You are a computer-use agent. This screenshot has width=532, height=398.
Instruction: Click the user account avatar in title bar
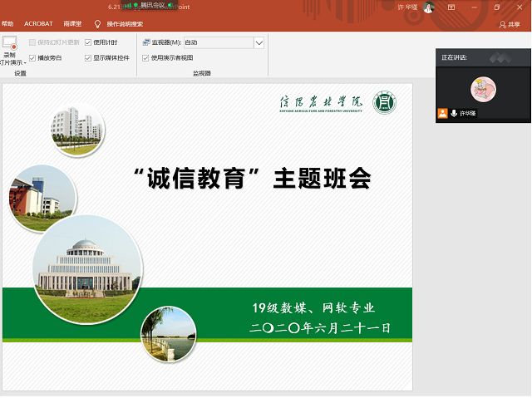point(428,7)
